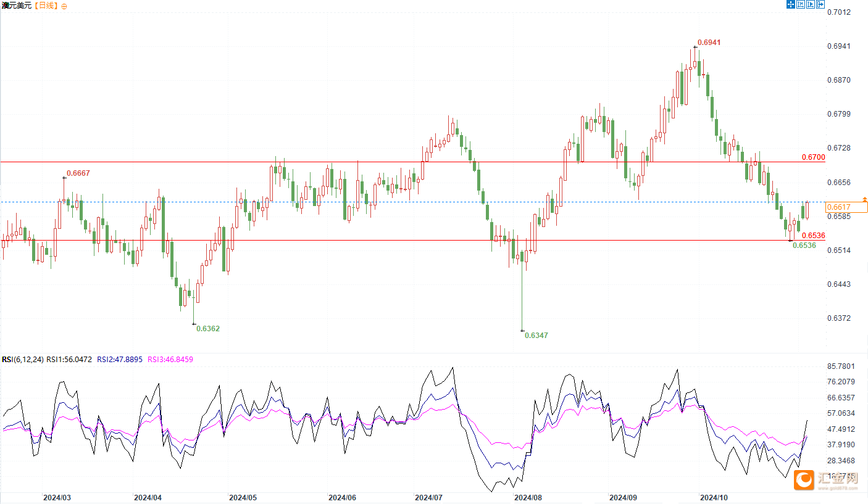Click the 2024/06 date label
The width and height of the screenshot is (868, 504).
[x=342, y=497]
